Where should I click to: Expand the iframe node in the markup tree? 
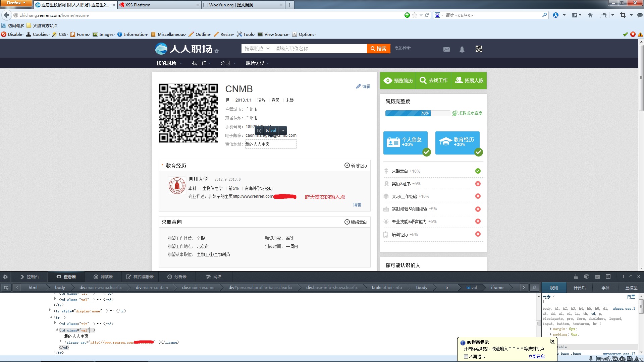(61, 341)
